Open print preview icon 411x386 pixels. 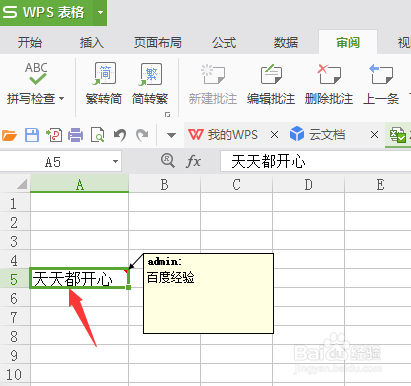pyautogui.click(x=98, y=135)
